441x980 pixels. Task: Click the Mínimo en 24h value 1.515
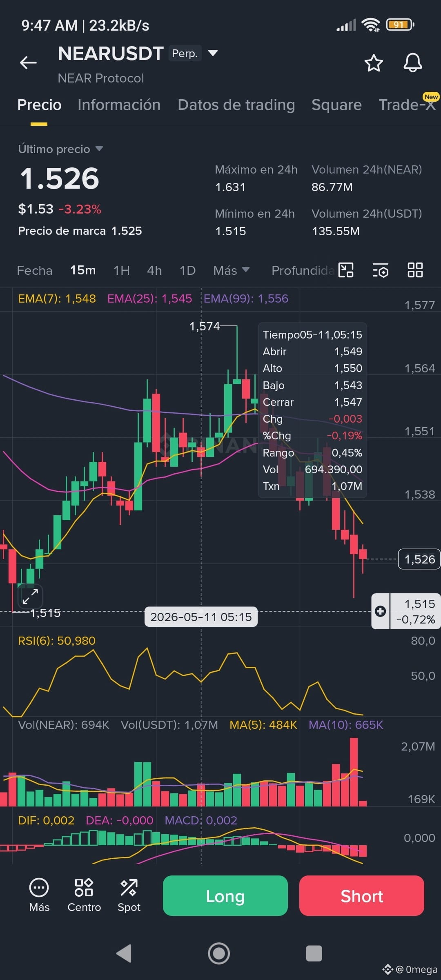point(230,231)
